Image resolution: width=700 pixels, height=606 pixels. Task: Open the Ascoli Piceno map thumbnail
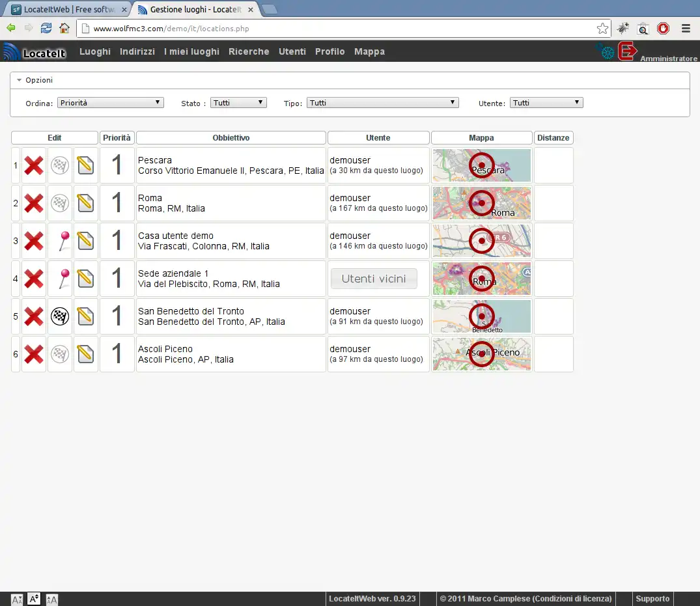point(482,354)
